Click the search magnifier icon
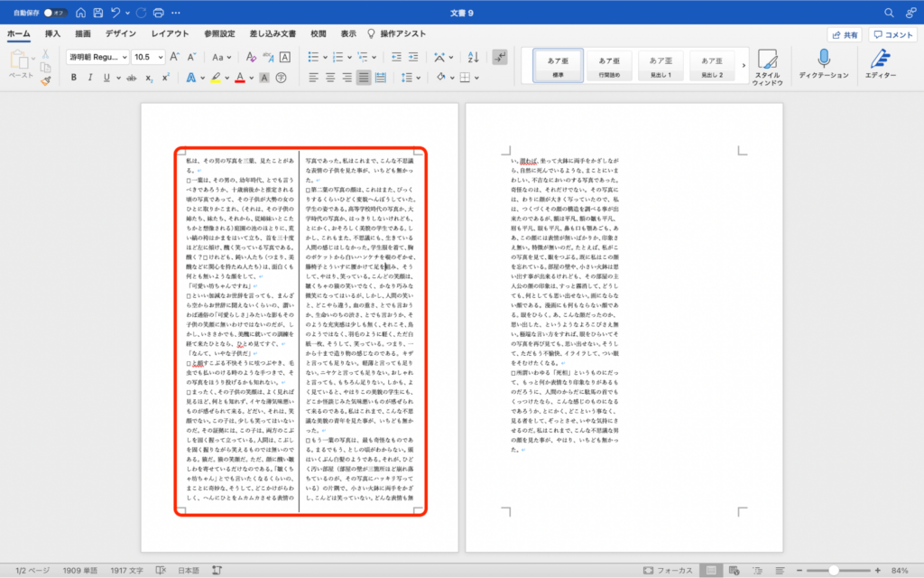The width and height of the screenshot is (924, 578). pos(889,13)
